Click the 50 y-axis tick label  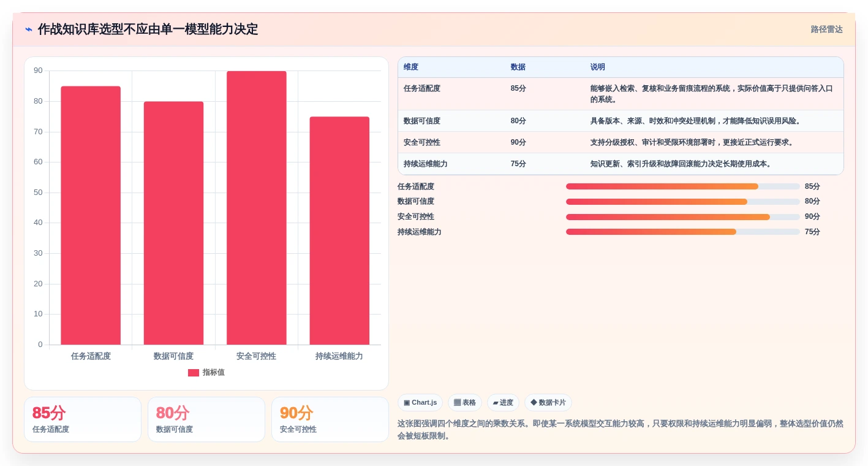(x=38, y=193)
